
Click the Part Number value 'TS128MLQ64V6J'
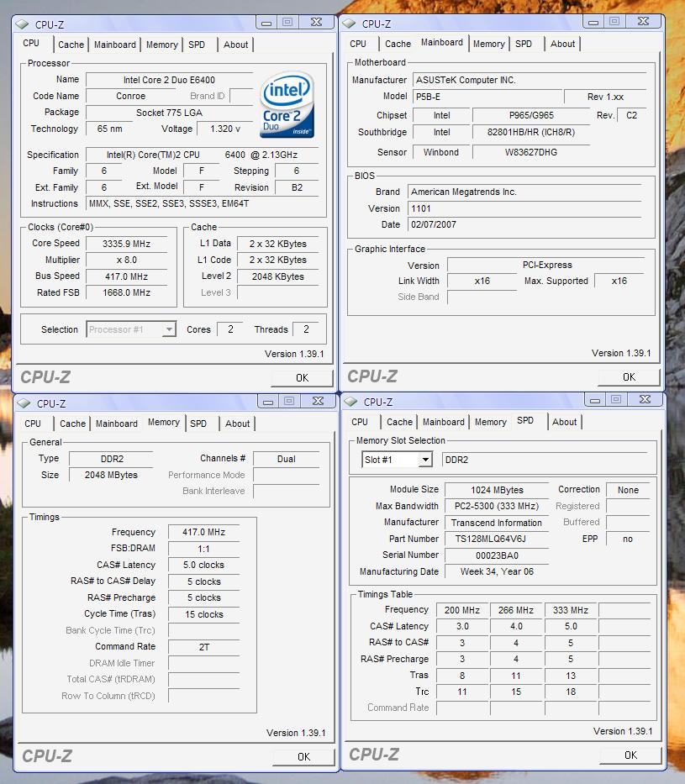click(497, 539)
